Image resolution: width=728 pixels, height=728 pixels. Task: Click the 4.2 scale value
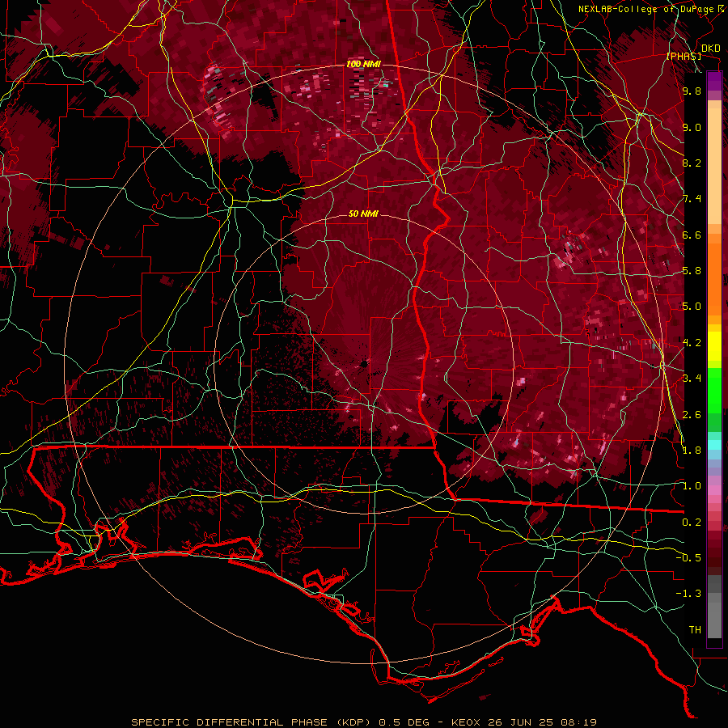click(x=692, y=343)
